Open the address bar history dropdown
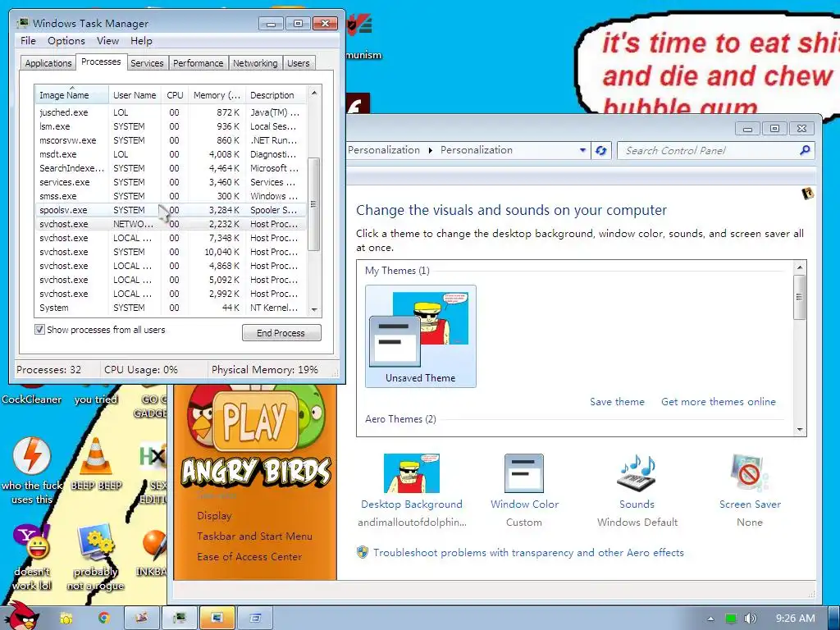The image size is (840, 630). pos(582,151)
